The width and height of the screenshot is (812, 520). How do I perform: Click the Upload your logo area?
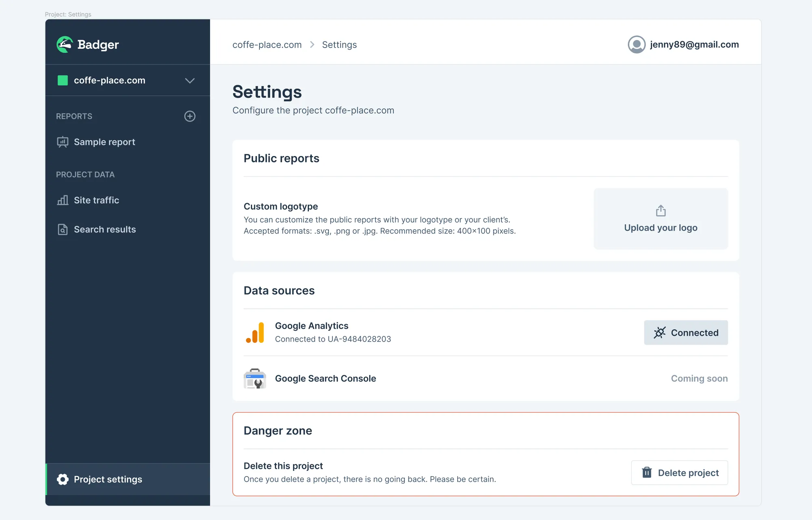[x=661, y=219]
